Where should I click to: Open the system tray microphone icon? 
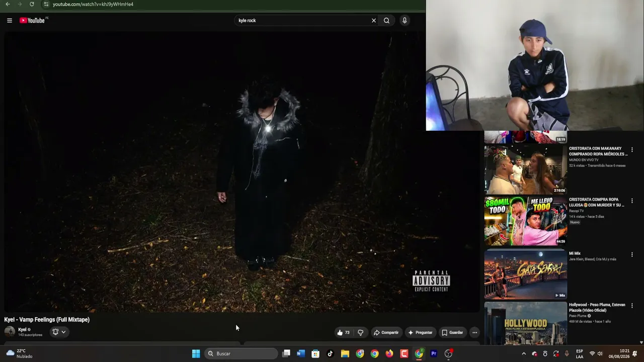(x=567, y=353)
